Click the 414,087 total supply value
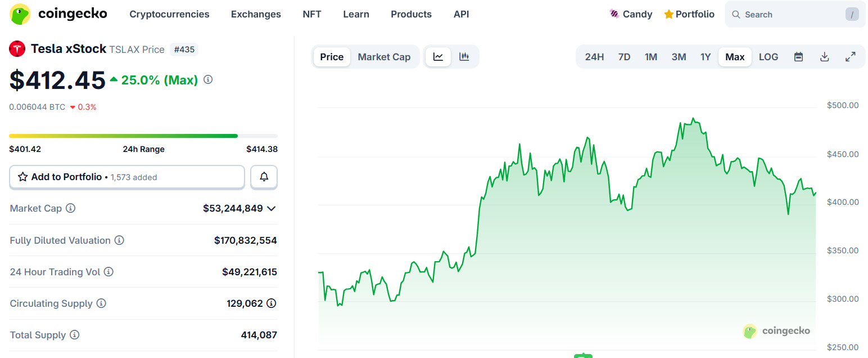This screenshot has width=868, height=358. [259, 335]
